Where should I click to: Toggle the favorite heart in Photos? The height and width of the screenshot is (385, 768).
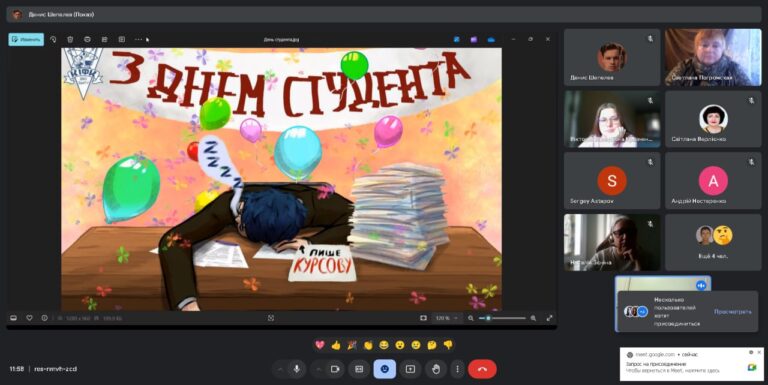(x=29, y=318)
